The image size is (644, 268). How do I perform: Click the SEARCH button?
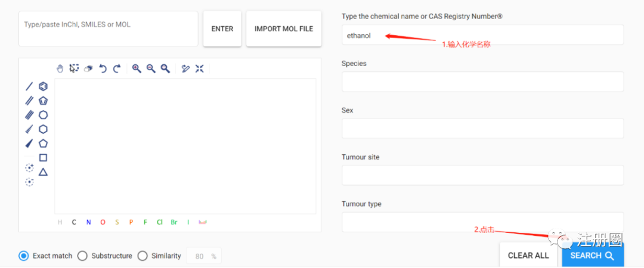point(593,255)
